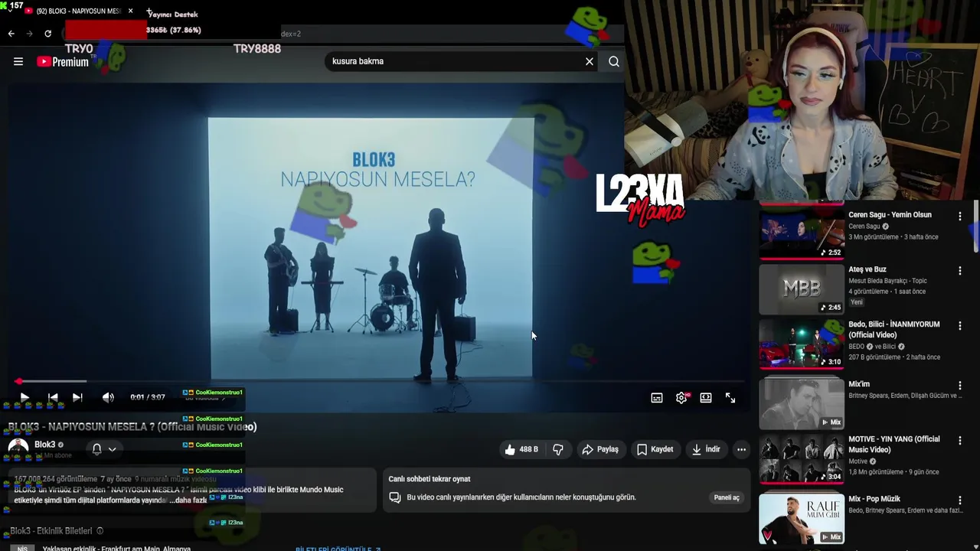Click 'Canlı sohbeti tekrar oynat' heading
The width and height of the screenshot is (980, 551).
[430, 479]
